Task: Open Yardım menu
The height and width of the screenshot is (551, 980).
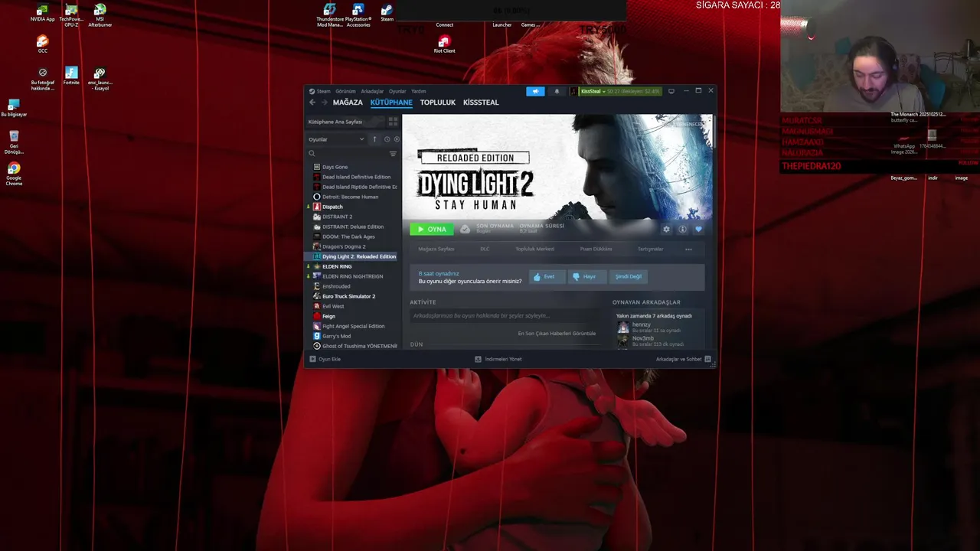Action: tap(419, 91)
